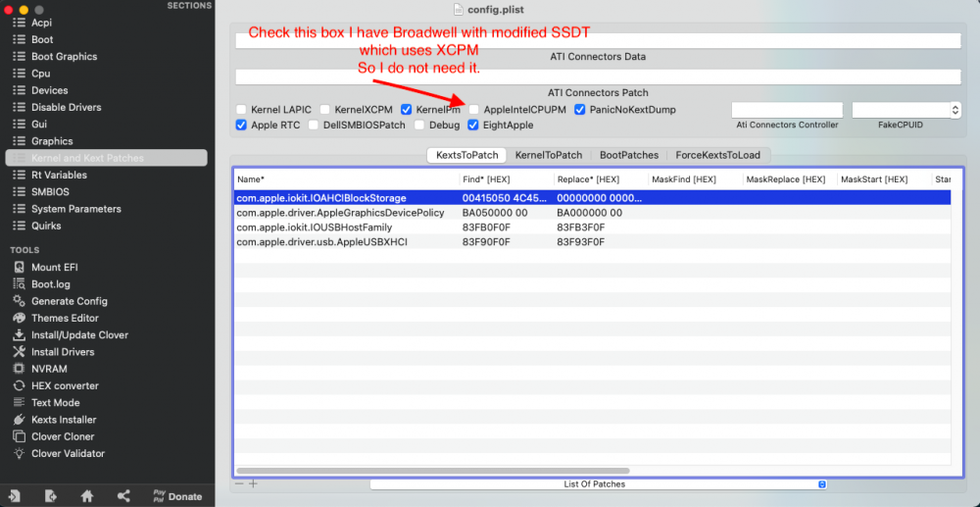Click the PayPal Donate button
This screenshot has height=507, width=980.
[x=177, y=496]
